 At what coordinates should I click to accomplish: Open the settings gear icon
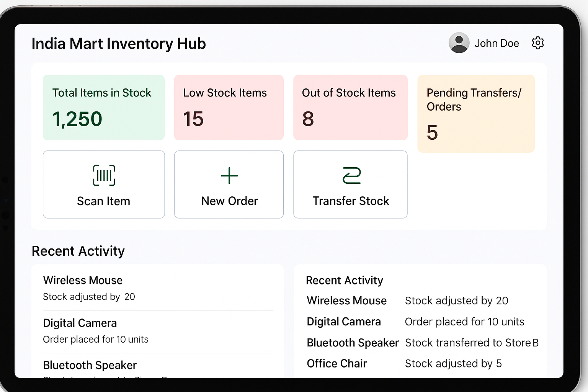[x=537, y=43]
